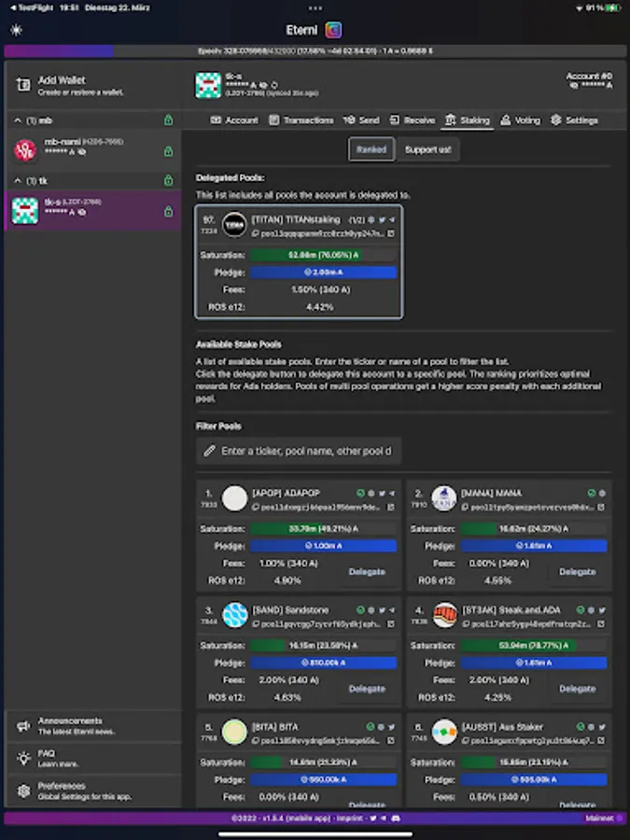Click TITAN saturation bar

click(x=324, y=255)
